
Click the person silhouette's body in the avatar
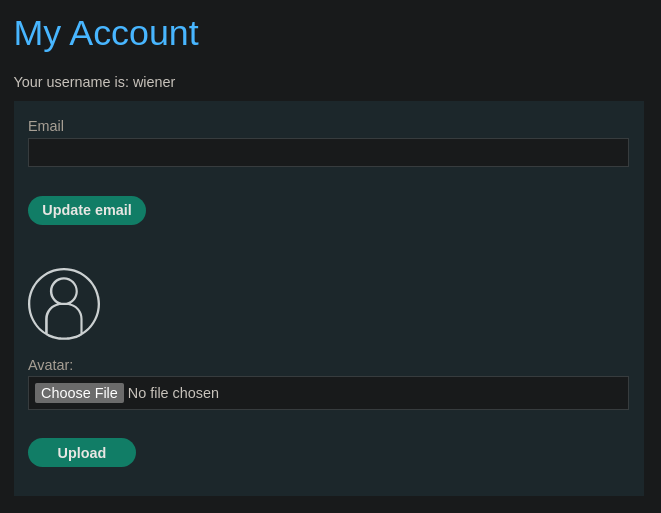click(64, 320)
